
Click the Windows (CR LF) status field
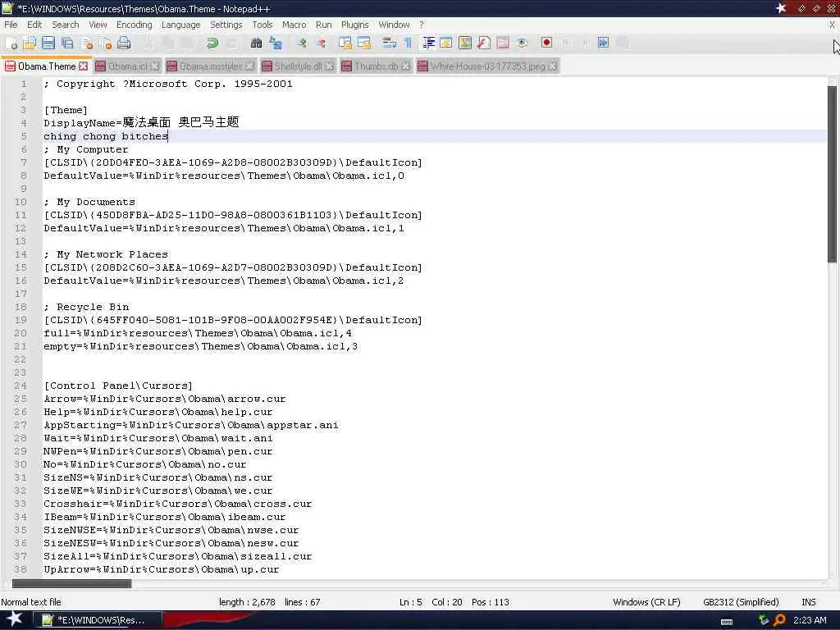pos(646,602)
